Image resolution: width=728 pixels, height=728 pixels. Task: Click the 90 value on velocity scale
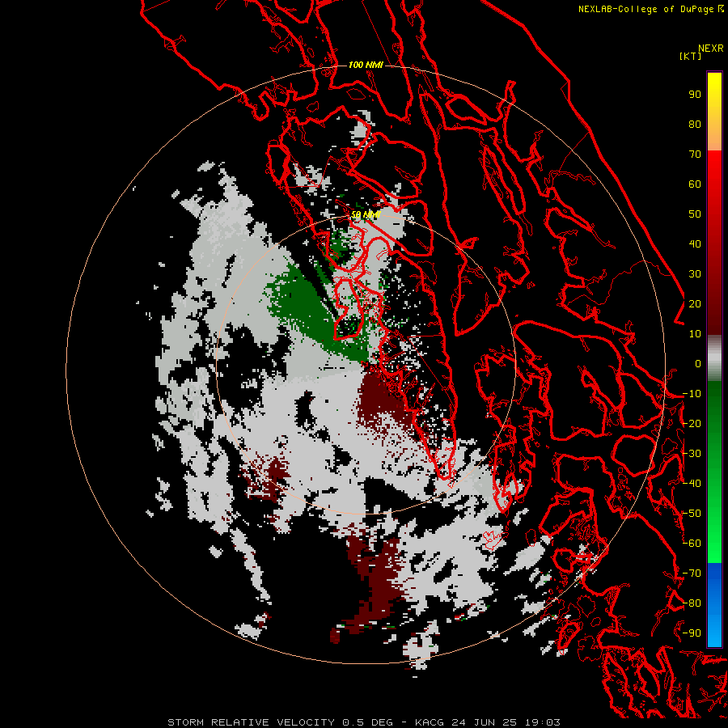pos(695,95)
